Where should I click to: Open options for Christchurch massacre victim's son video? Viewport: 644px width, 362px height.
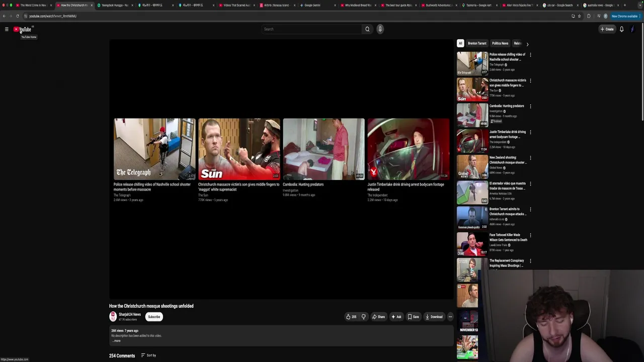(530, 80)
